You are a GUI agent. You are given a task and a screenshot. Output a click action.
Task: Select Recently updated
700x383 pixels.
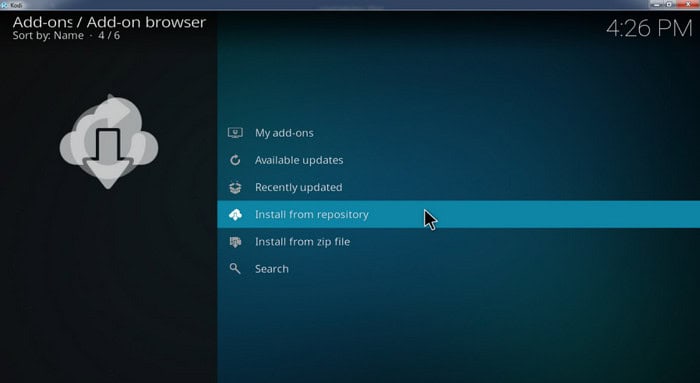click(x=458, y=187)
